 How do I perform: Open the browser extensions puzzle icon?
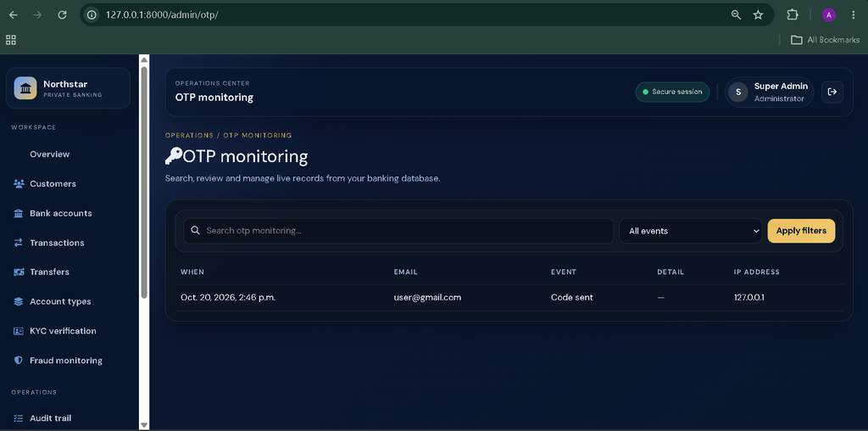click(x=793, y=15)
